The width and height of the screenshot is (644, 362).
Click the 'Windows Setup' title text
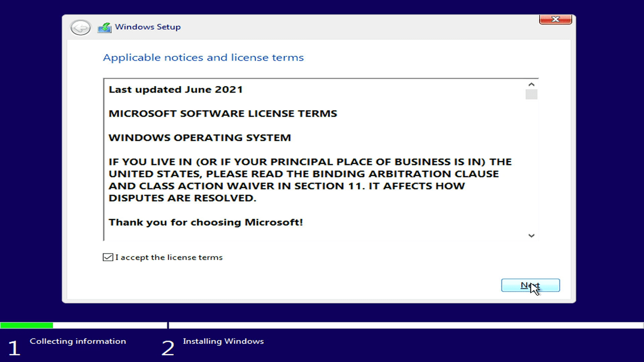click(x=148, y=27)
